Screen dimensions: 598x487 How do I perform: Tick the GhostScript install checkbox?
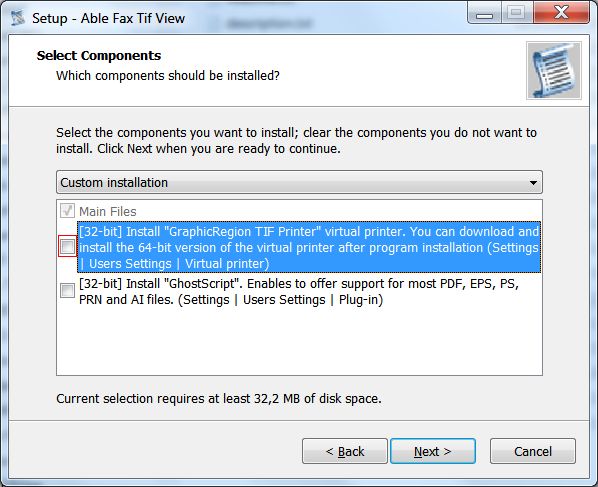[68, 291]
